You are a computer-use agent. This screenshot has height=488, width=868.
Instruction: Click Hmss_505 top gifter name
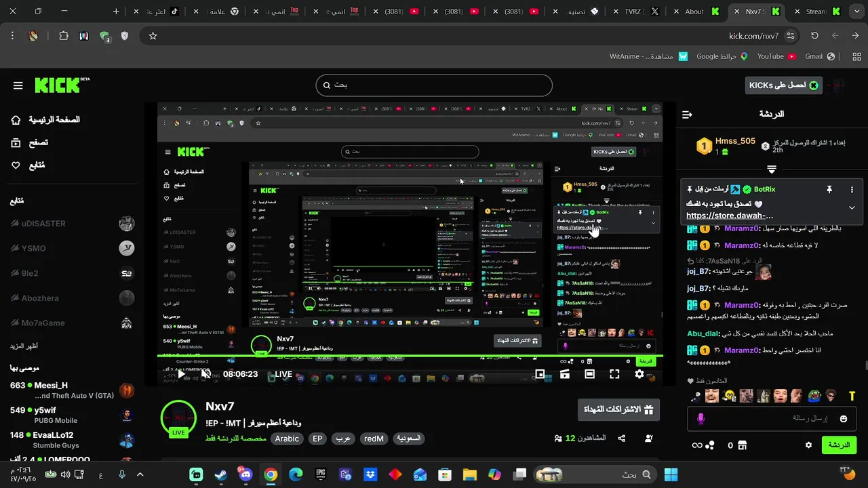(735, 141)
